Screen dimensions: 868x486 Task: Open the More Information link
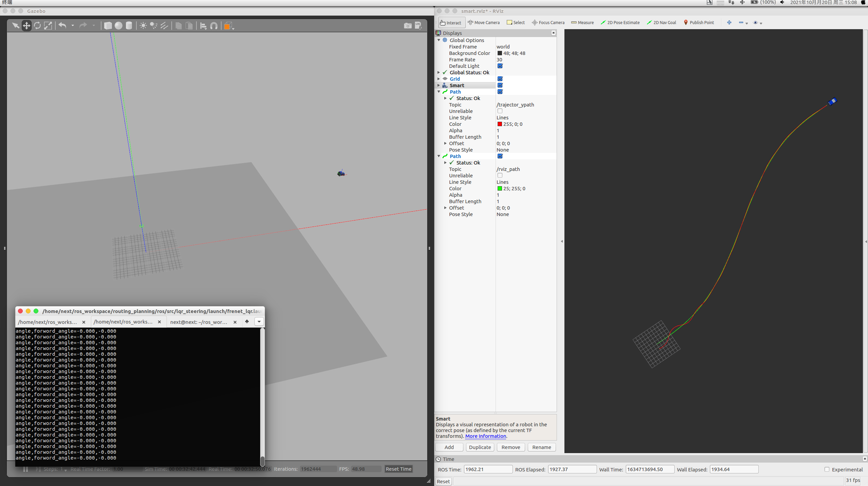tap(485, 436)
